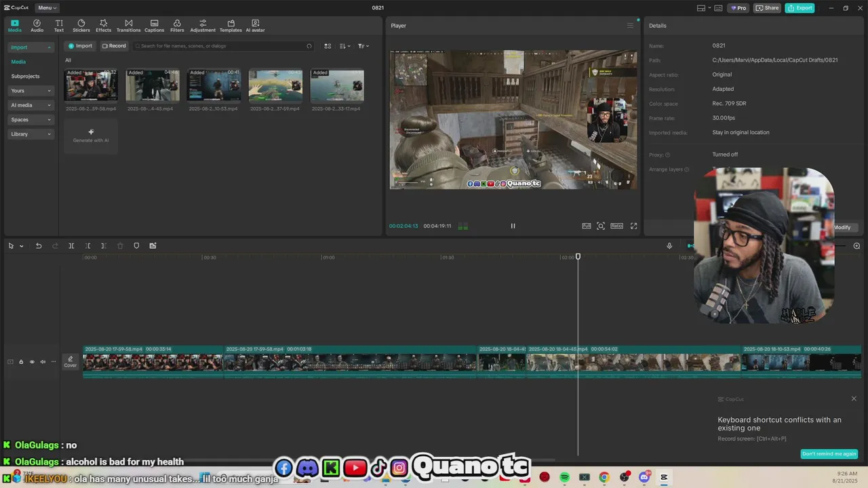
Task: Open the player Ratio options
Action: (x=616, y=226)
